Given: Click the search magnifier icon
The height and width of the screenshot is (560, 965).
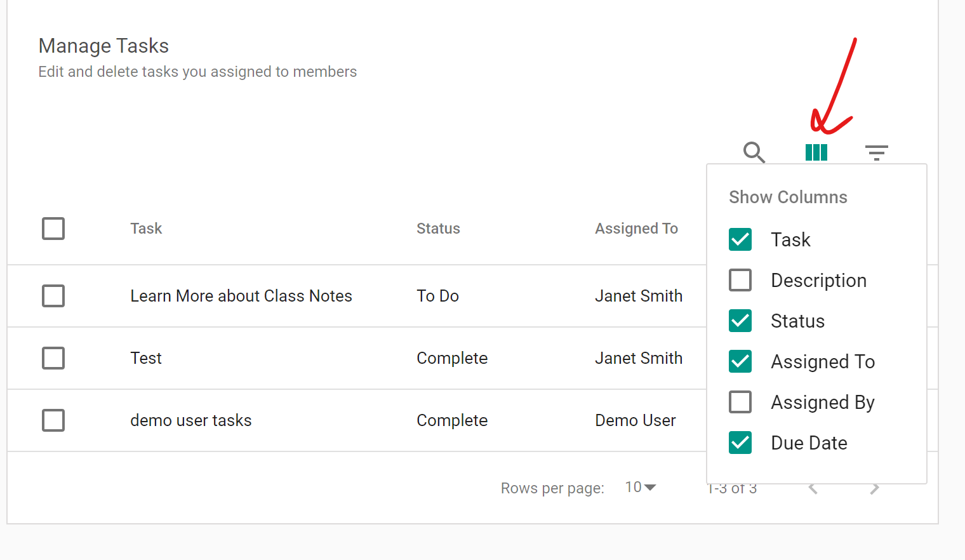Looking at the screenshot, I should coord(754,152).
